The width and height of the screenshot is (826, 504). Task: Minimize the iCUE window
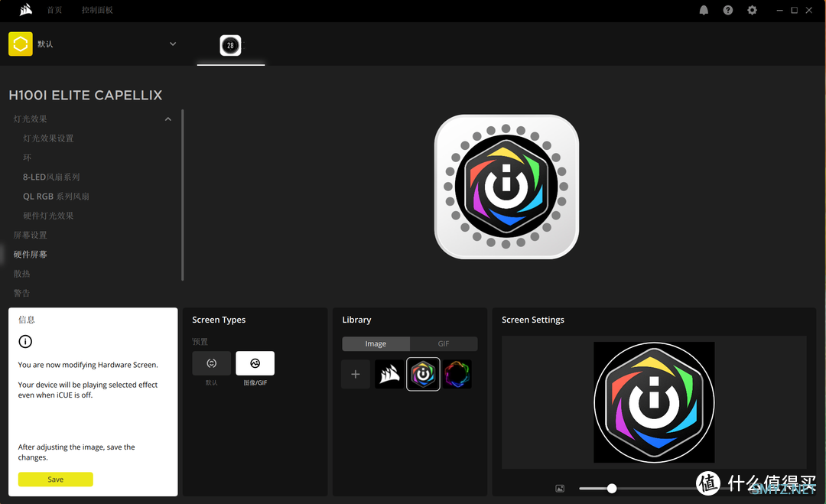779,10
